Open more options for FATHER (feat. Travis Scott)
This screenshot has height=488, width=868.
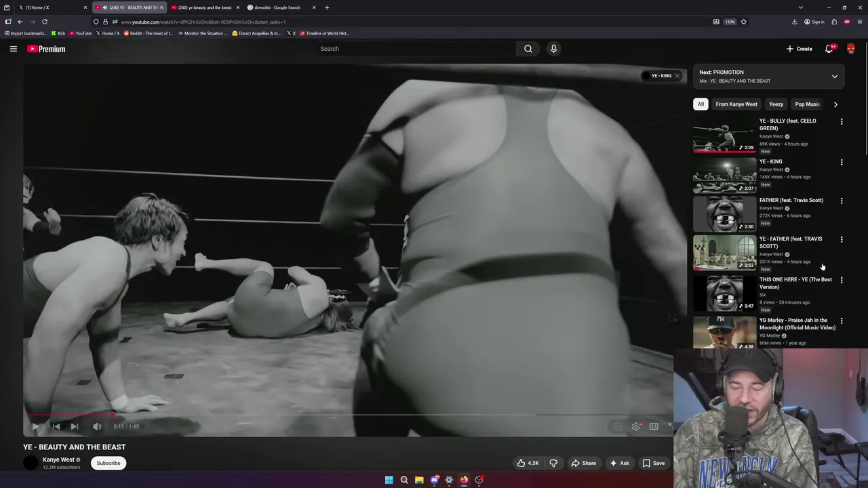tap(842, 201)
